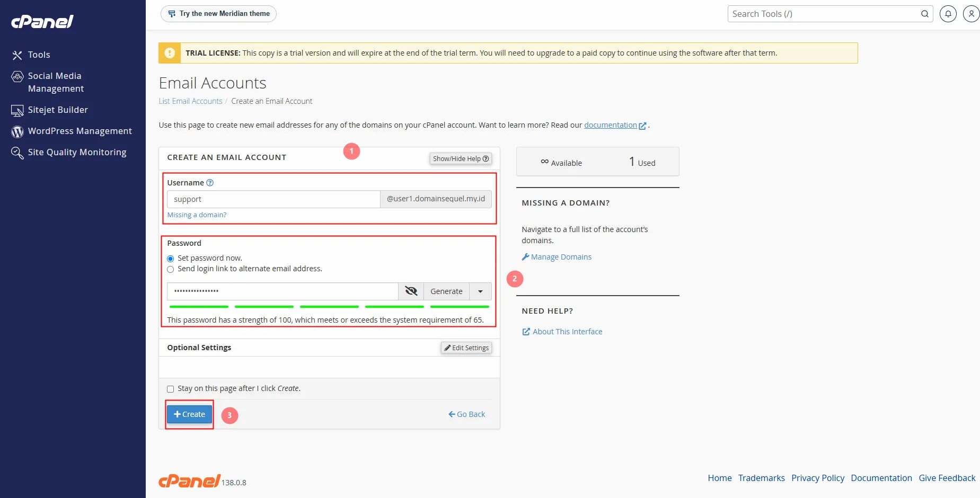Viewport: 980px width, 498px height.
Task: Open Tools menu item in sidebar
Action: click(39, 55)
